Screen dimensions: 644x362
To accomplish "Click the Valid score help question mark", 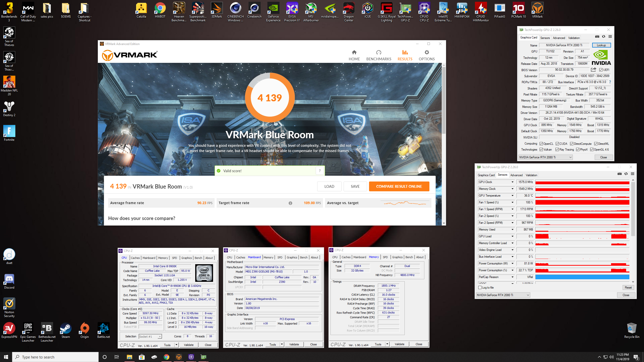I will (x=320, y=171).
